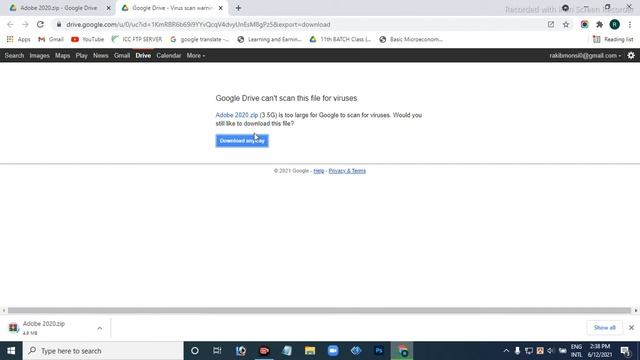Viewport: 640px width, 360px height.
Task: Click the horizontal scrollbar
Action: point(319,311)
